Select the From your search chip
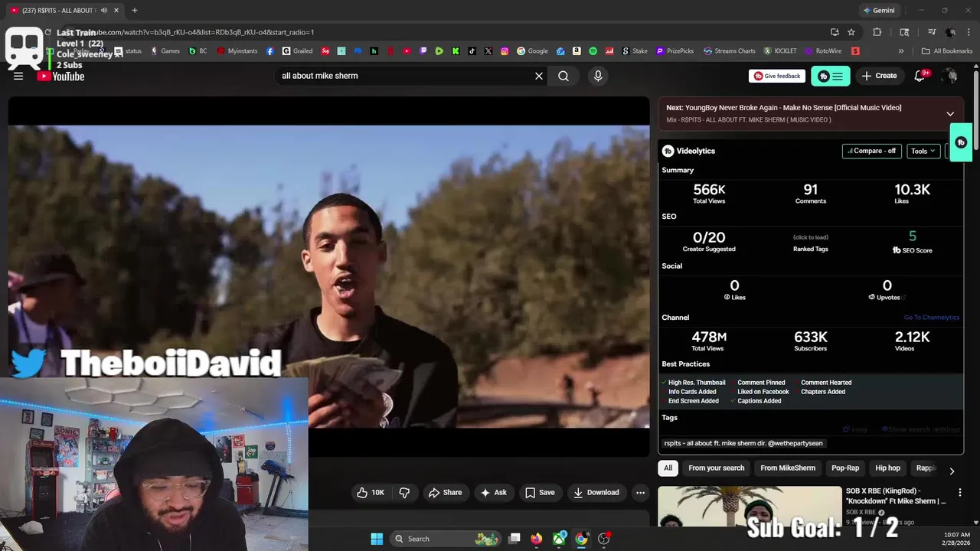The image size is (980, 551). [717, 468]
